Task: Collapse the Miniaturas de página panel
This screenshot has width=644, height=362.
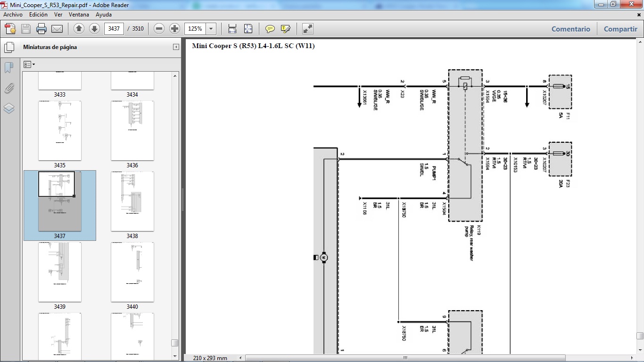Action: [176, 47]
